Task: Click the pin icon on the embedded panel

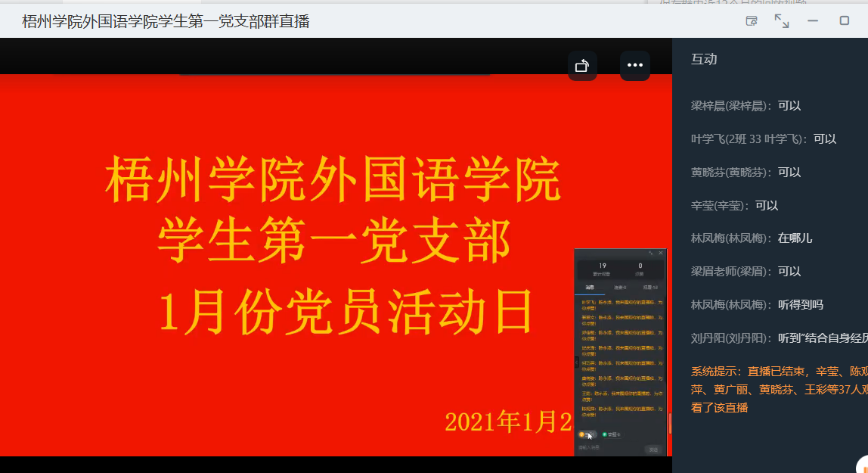Action: coord(651,253)
